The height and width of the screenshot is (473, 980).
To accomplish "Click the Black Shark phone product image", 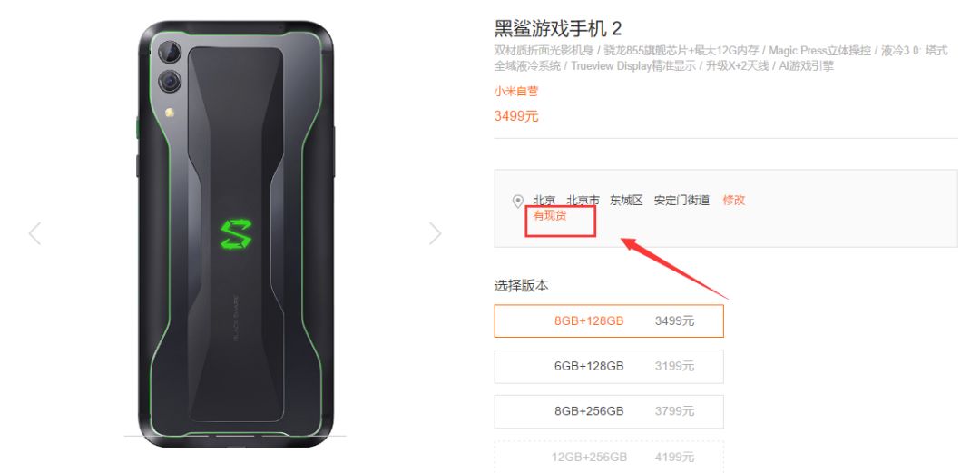I will (236, 234).
